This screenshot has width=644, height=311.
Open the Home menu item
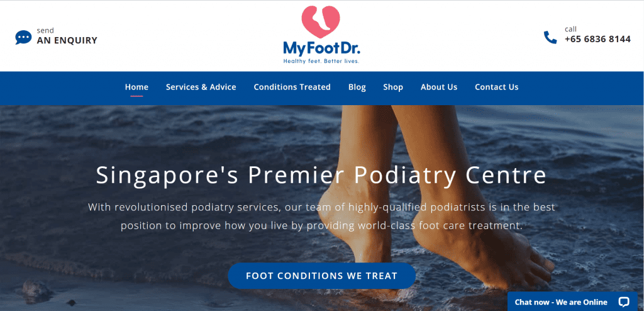click(x=136, y=88)
